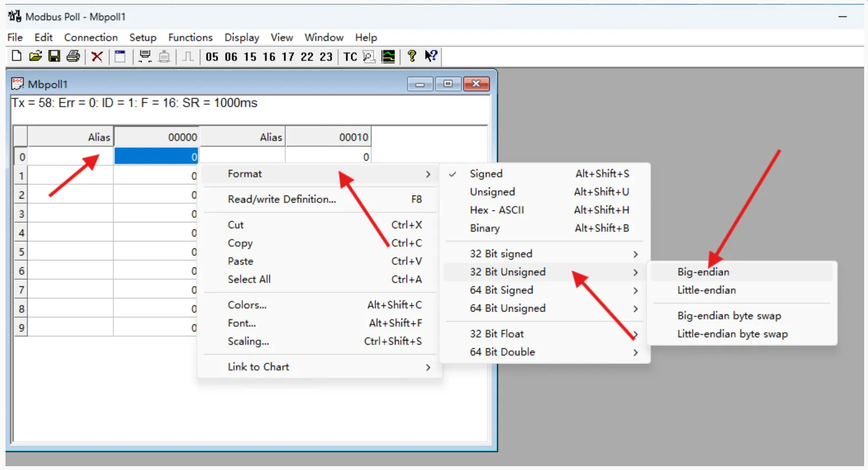Open Colors... from the context menu
The image size is (868, 470).
[320, 304]
